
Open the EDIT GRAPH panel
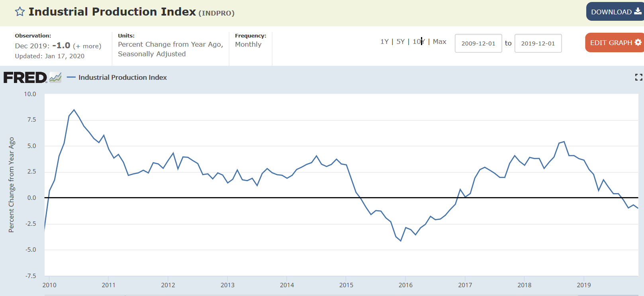tap(615, 42)
